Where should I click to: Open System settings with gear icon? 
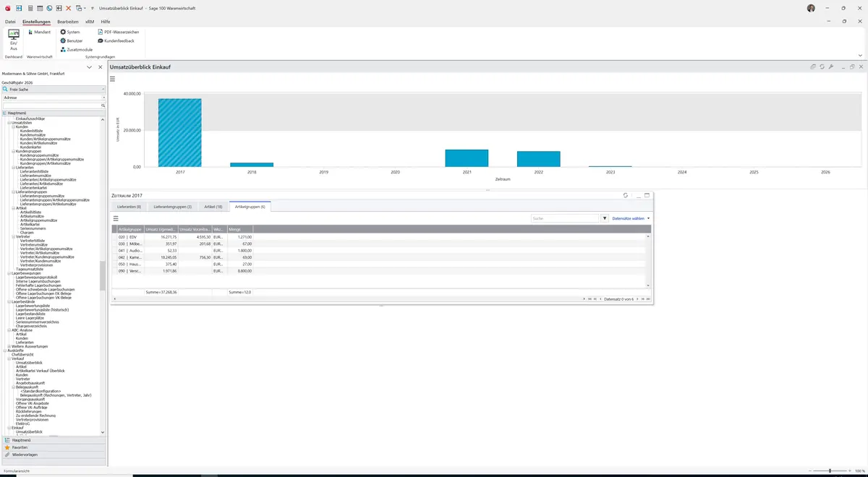70,32
